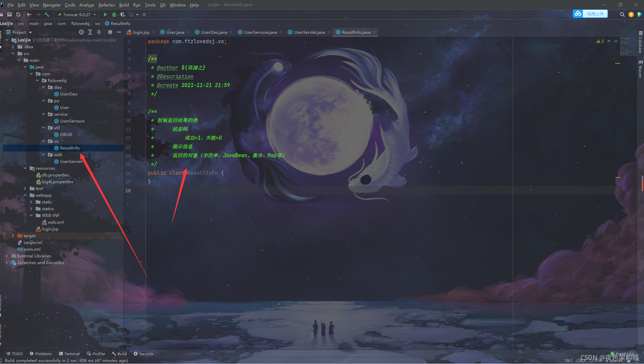Fold the class description comment at line 9
The image size is (644, 364).
[146, 112]
